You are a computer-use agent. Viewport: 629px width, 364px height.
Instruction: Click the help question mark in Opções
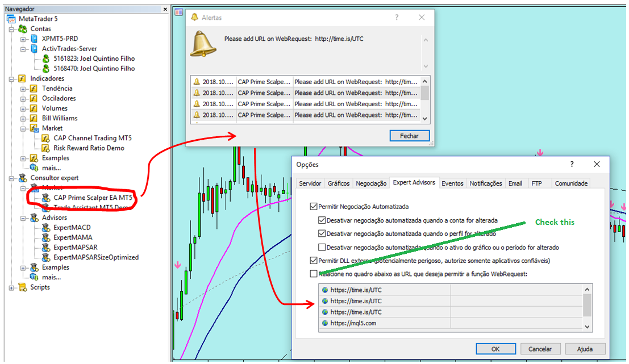click(x=572, y=164)
